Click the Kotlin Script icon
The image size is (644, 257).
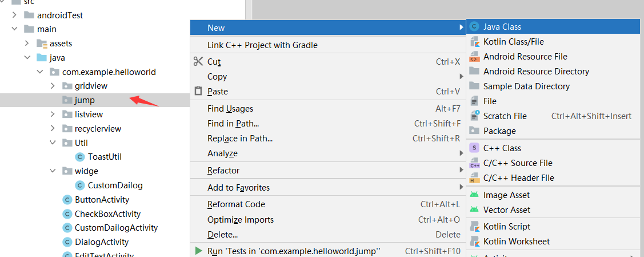pyautogui.click(x=474, y=227)
